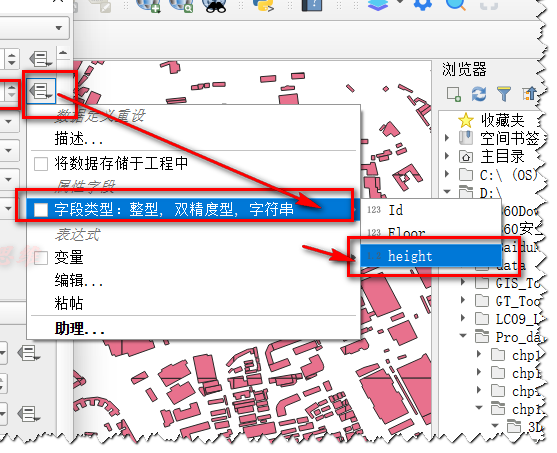Select the LC09_L folder
557x453 pixels.
pyautogui.click(x=508, y=319)
